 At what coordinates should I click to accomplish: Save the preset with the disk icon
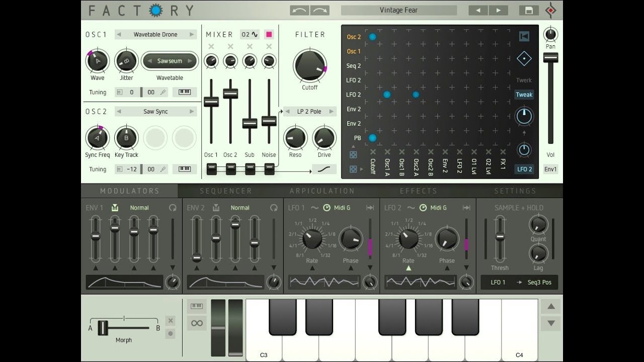[529, 10]
